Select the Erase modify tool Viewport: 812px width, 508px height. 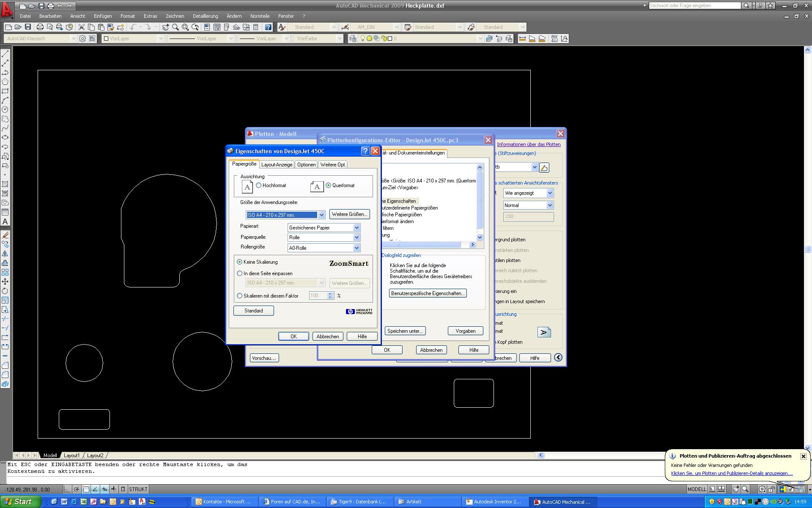coord(5,235)
